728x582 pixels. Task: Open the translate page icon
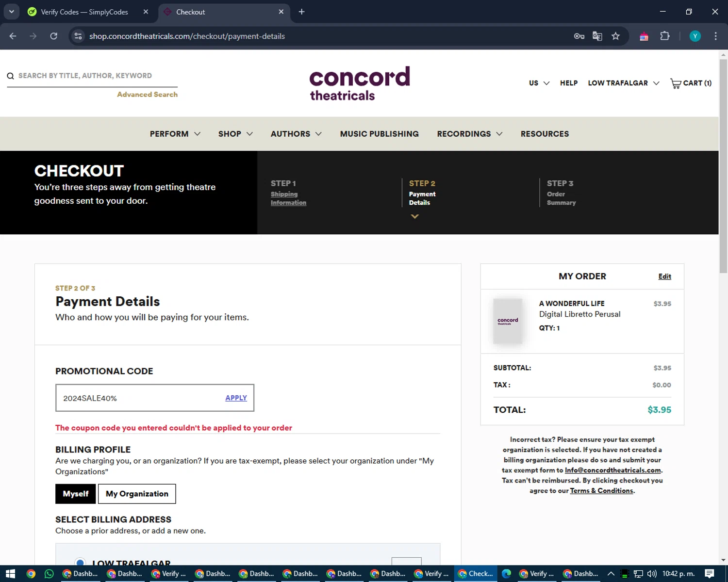coord(597,36)
